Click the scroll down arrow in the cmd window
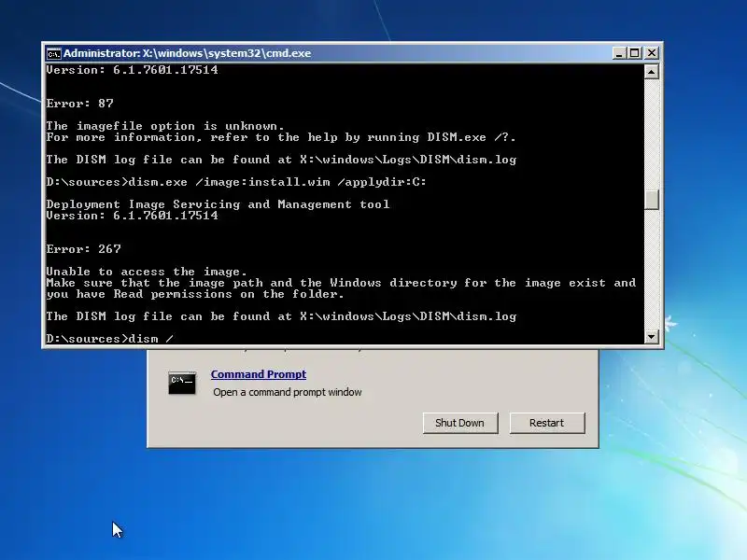 (x=651, y=337)
